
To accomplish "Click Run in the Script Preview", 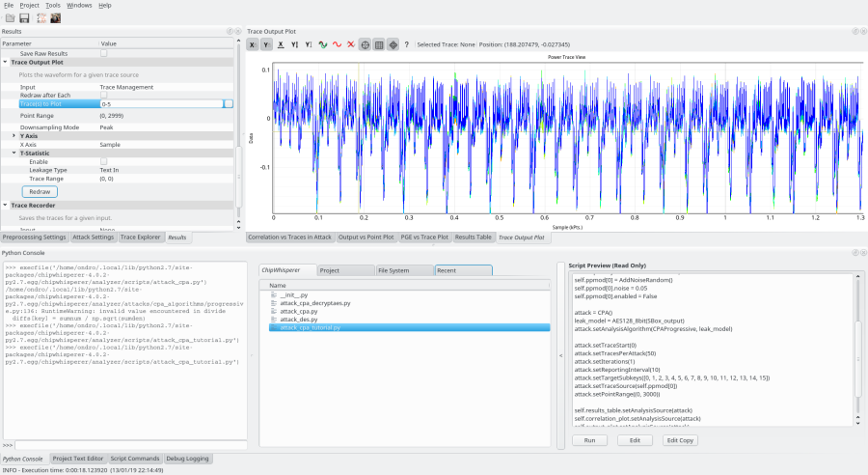I will point(589,440).
